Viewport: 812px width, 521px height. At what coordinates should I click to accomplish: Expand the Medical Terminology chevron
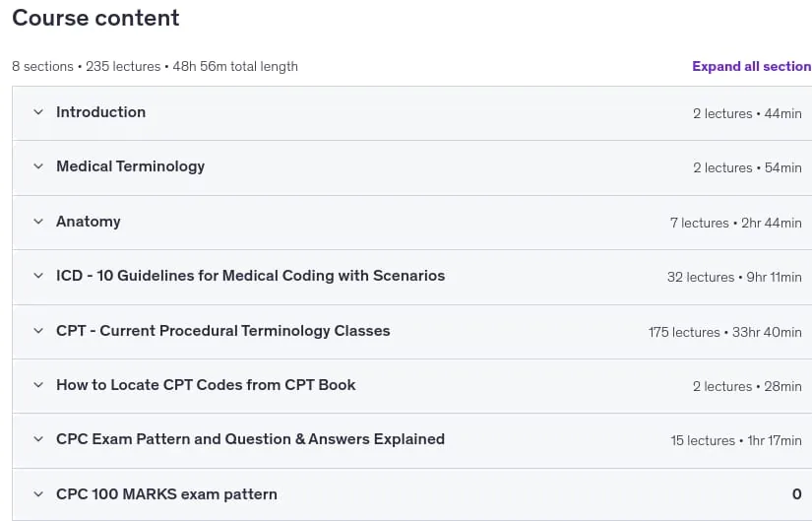click(38, 166)
